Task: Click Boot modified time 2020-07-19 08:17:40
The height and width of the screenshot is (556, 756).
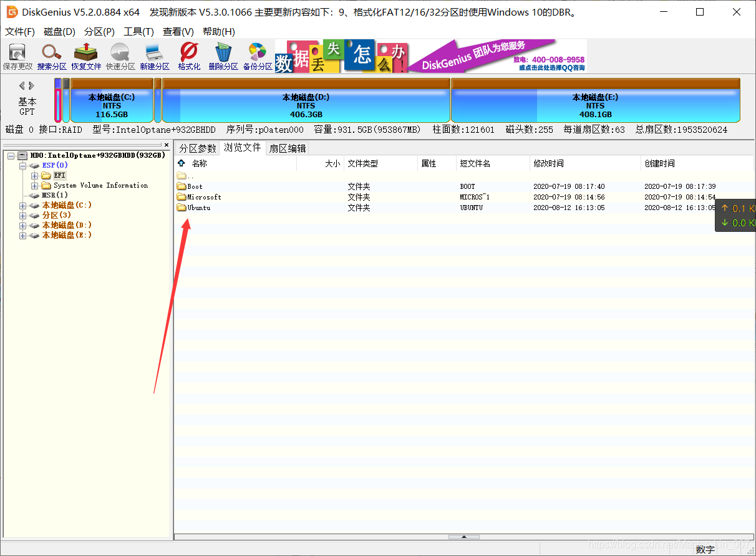Action: click(x=569, y=186)
